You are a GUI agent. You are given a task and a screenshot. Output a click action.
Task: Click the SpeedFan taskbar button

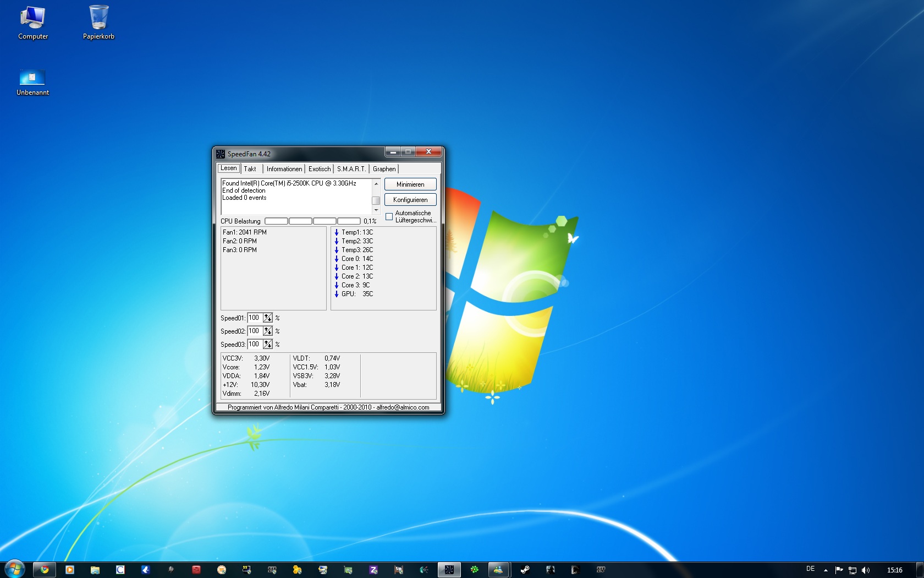449,570
